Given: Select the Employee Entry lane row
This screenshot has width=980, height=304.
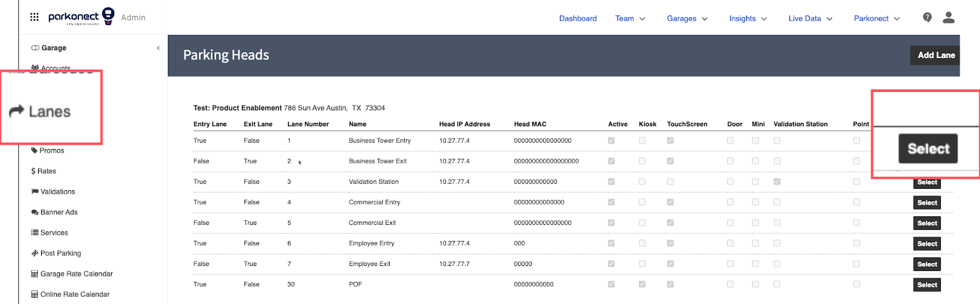Looking at the screenshot, I should 927,244.
